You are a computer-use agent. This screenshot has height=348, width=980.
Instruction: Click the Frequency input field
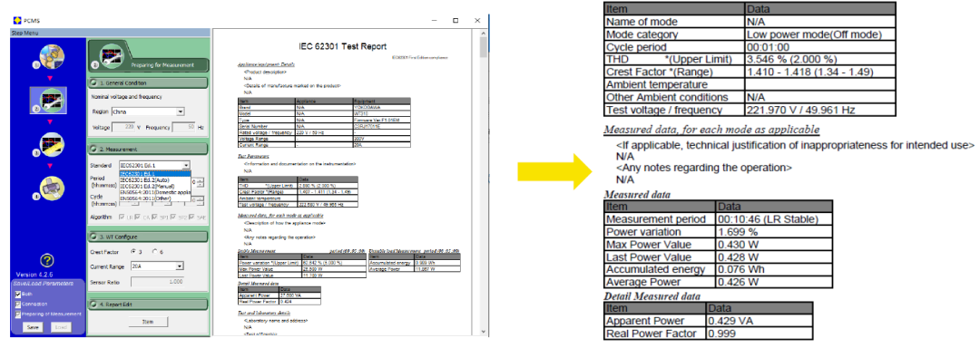pyautogui.click(x=183, y=127)
